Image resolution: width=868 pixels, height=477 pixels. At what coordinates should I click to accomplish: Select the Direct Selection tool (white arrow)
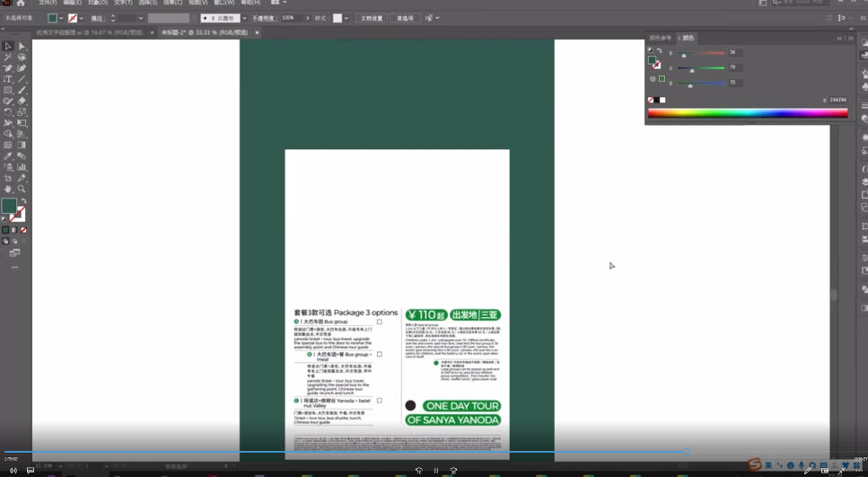point(22,47)
